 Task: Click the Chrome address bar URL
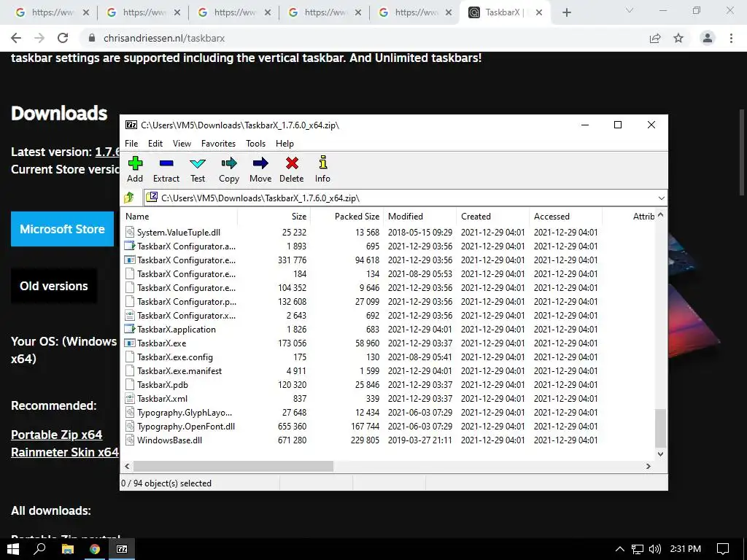164,38
